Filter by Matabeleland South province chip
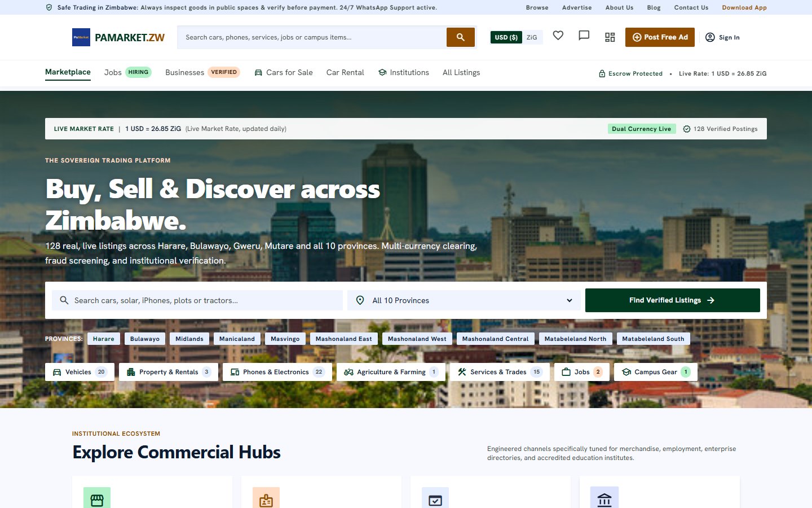This screenshot has width=812, height=508. (x=653, y=339)
